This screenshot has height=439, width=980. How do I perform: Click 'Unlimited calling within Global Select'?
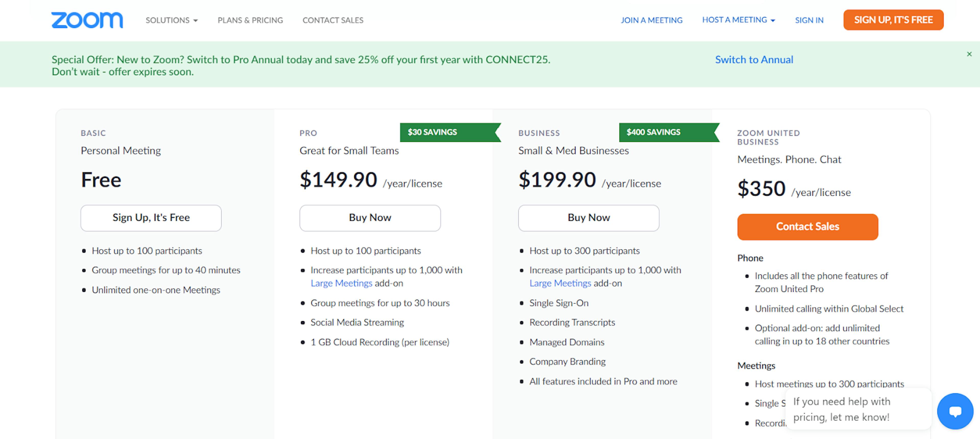(829, 309)
